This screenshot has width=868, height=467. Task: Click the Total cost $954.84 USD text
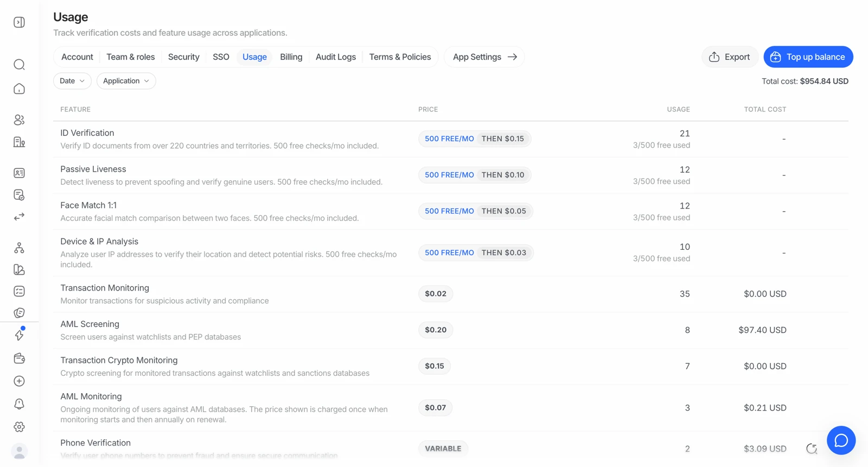(x=805, y=81)
